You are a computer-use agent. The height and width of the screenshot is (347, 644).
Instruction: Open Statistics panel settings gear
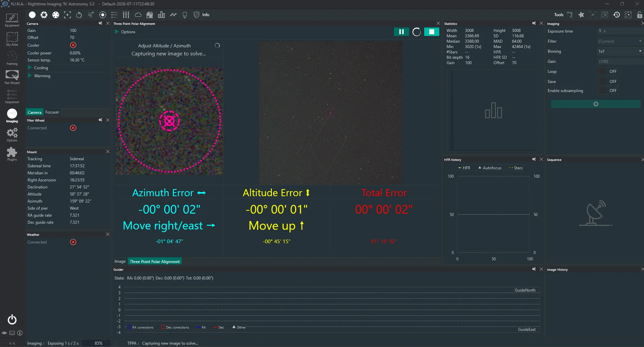534,23
